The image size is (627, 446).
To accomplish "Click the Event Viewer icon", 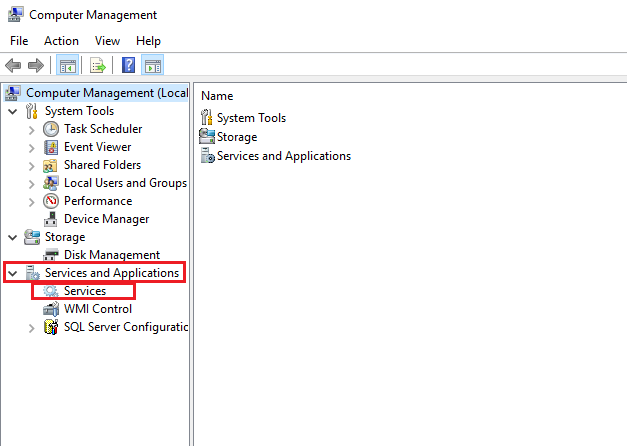I will pyautogui.click(x=51, y=147).
